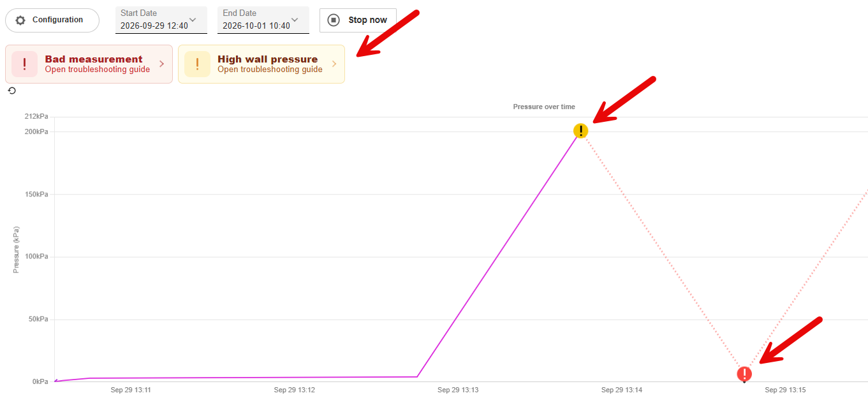Open the Start Date dropdown

[161, 20]
